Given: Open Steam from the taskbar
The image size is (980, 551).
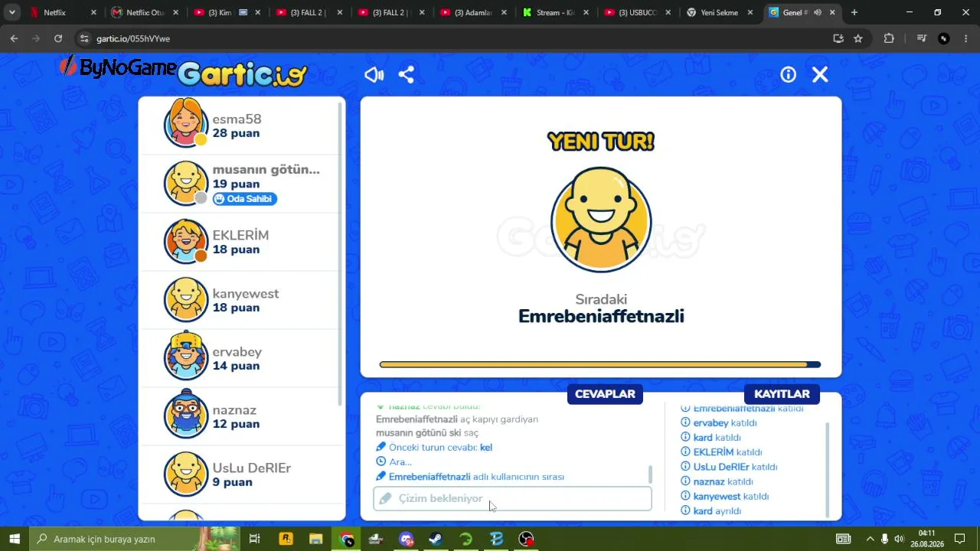Looking at the screenshot, I should [x=436, y=539].
